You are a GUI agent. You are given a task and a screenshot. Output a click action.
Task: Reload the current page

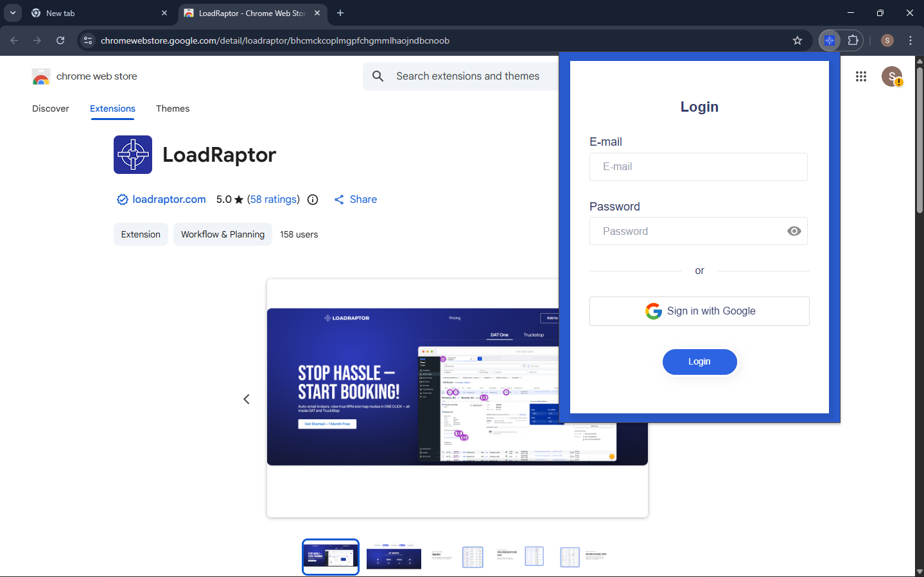coord(60,40)
